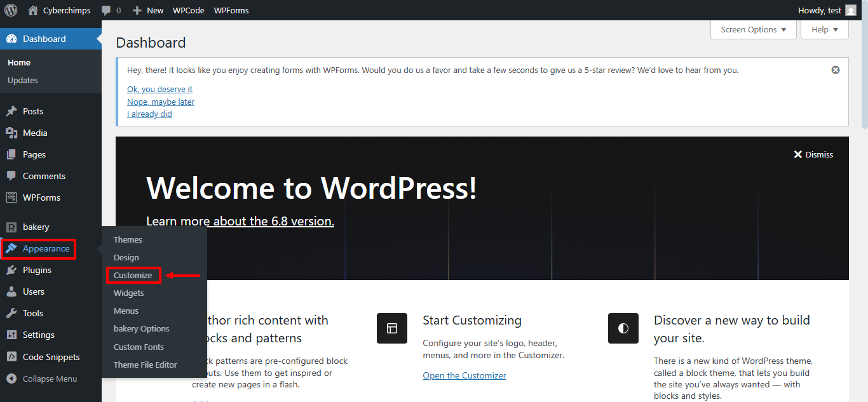
Task: Click the plus icon next to New
Action: click(x=137, y=10)
